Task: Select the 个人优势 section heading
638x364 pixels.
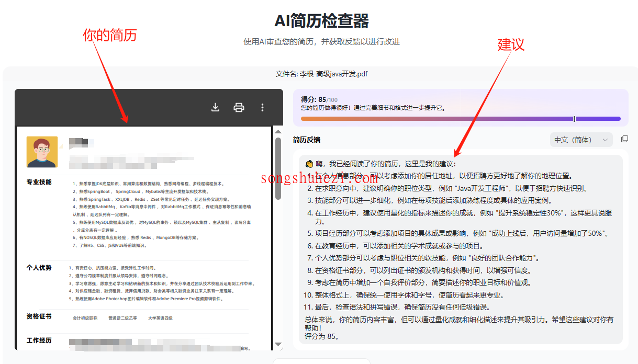Action: pos(39,268)
